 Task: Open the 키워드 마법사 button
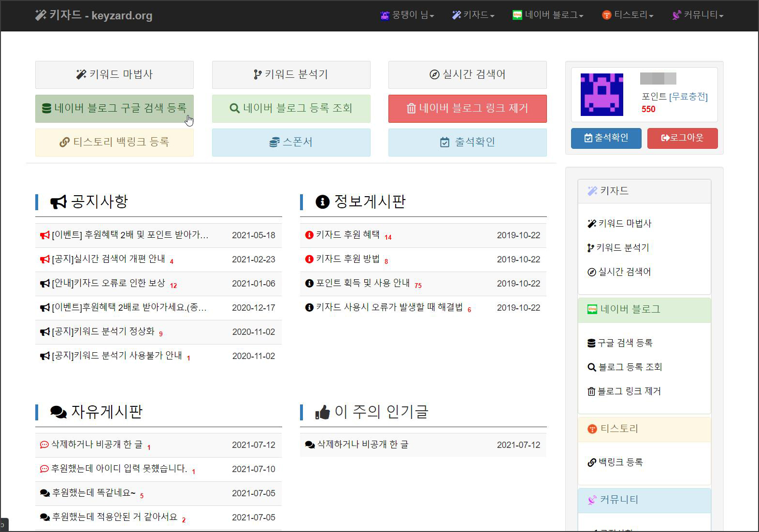[x=115, y=74]
